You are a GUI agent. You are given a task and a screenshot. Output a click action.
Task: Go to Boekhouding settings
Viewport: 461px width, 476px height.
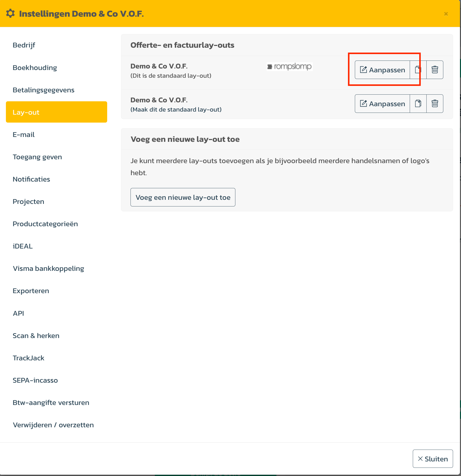(x=35, y=68)
